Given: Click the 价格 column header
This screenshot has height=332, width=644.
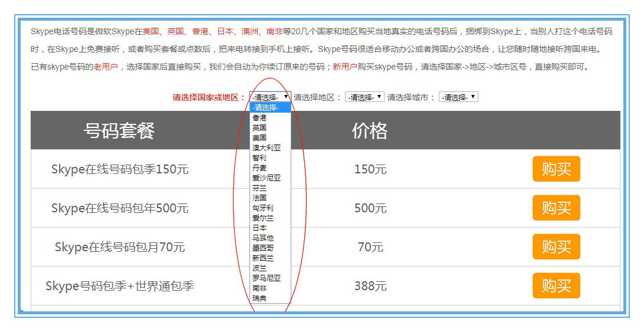Looking at the screenshot, I should (370, 131).
